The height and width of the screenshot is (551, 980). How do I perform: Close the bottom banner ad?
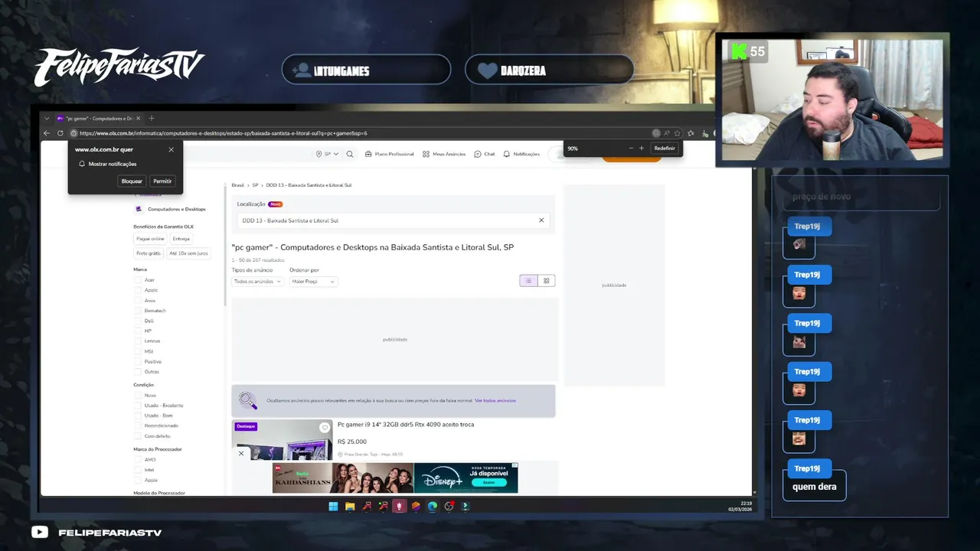pyautogui.click(x=240, y=454)
